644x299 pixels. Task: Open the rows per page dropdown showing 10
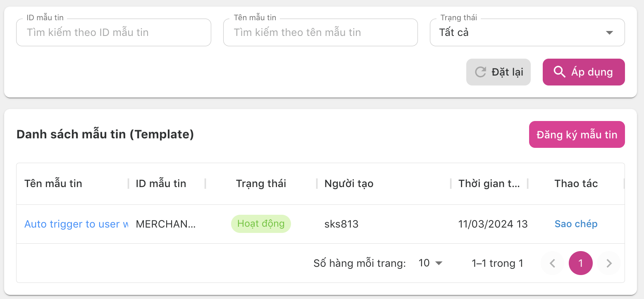431,263
